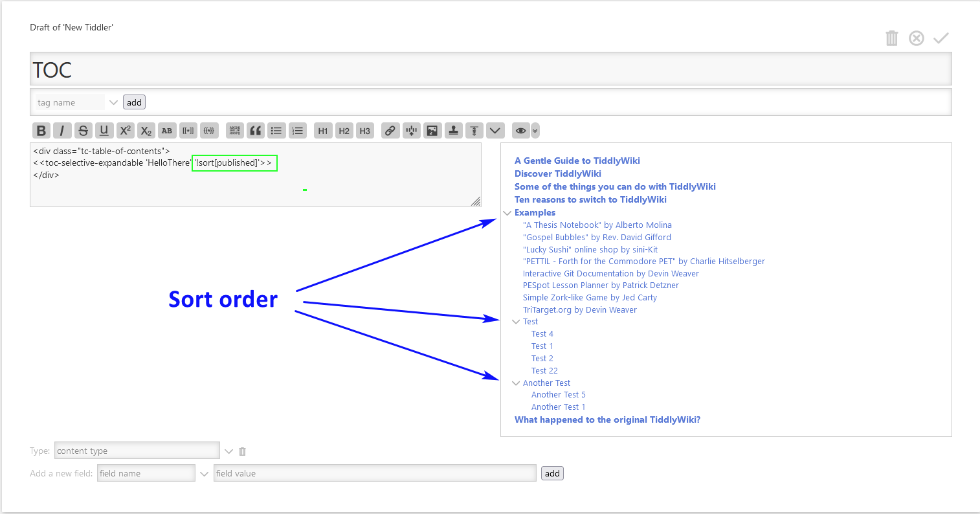Open Ten reasons to switch to TiddlyWiki
Screen dimensions: 980x514
(x=590, y=199)
